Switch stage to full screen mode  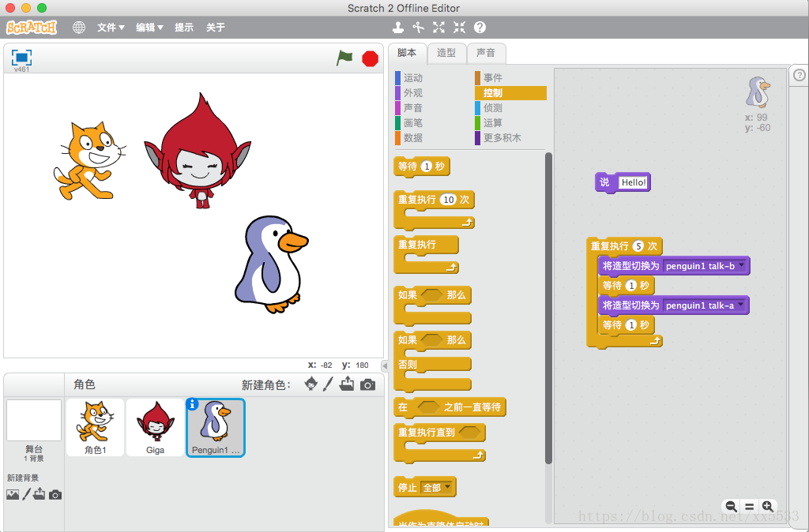tap(21, 58)
